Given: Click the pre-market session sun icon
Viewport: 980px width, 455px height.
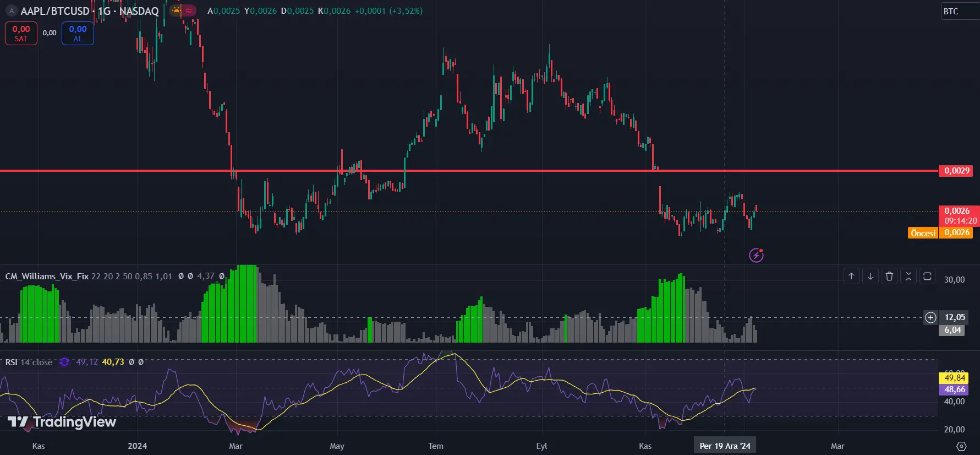Looking at the screenshot, I should 176,10.
